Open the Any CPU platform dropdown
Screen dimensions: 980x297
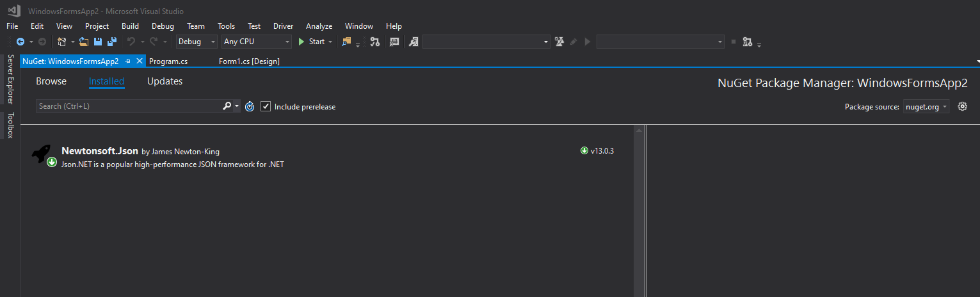[256, 42]
